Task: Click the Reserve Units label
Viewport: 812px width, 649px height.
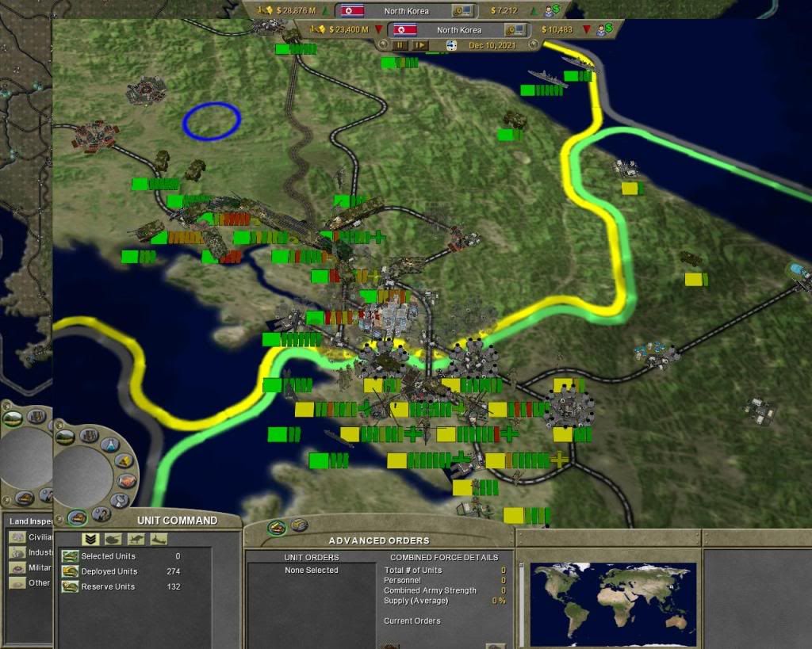Action: (x=108, y=586)
